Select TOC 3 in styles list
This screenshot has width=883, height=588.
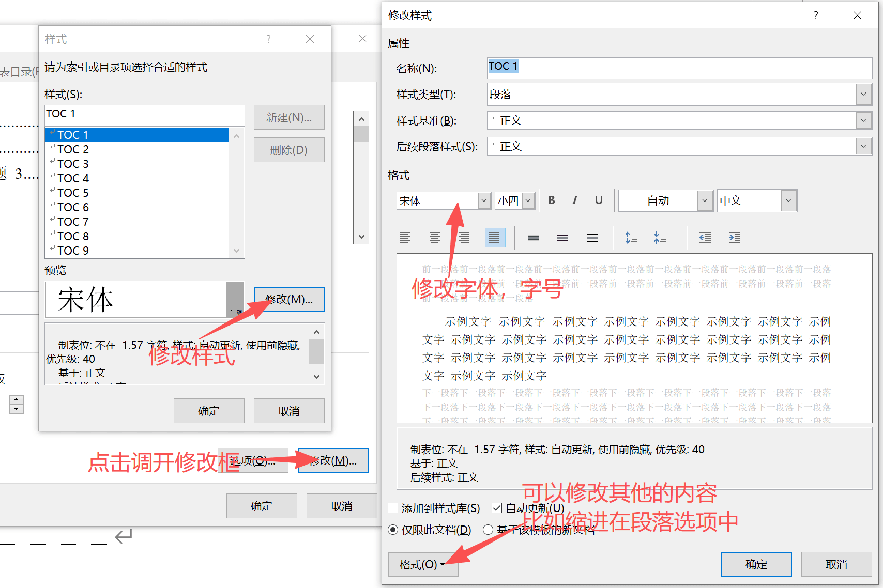click(73, 164)
